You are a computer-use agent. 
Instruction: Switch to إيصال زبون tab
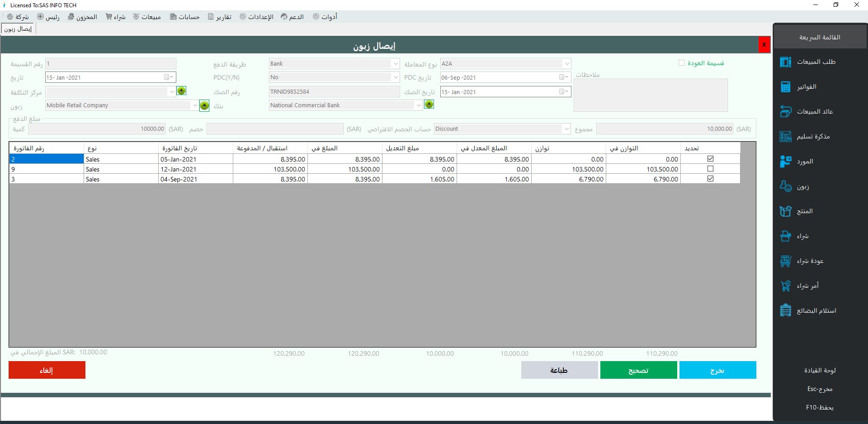click(x=18, y=29)
